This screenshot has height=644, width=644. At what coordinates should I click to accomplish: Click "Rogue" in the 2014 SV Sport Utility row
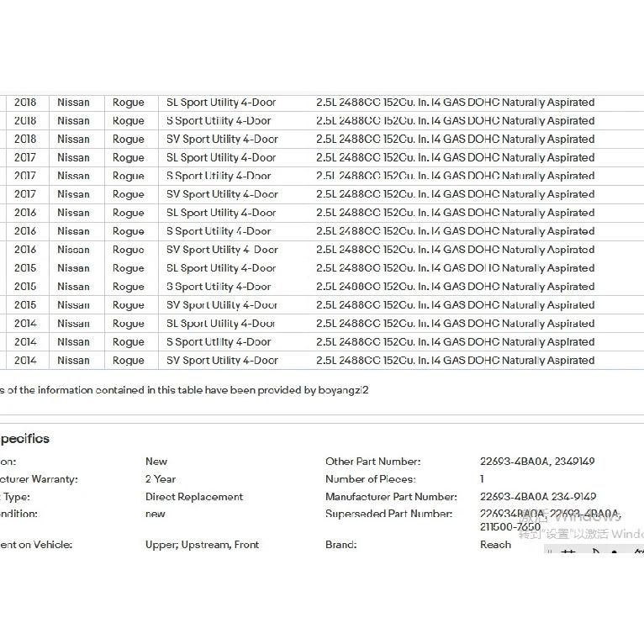click(128, 361)
